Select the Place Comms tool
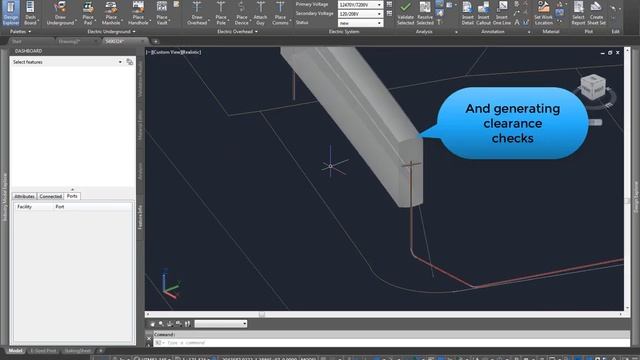The image size is (640, 360). click(x=280, y=13)
